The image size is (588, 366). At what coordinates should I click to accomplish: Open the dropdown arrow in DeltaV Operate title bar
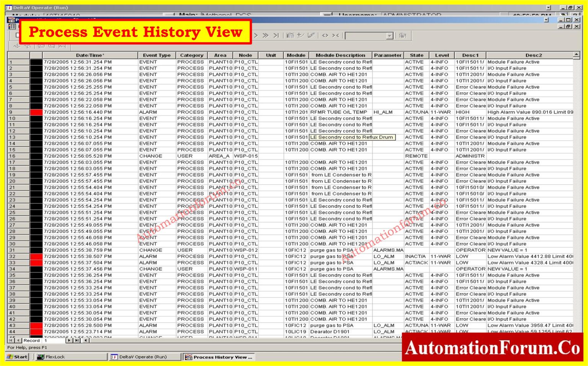548,8
